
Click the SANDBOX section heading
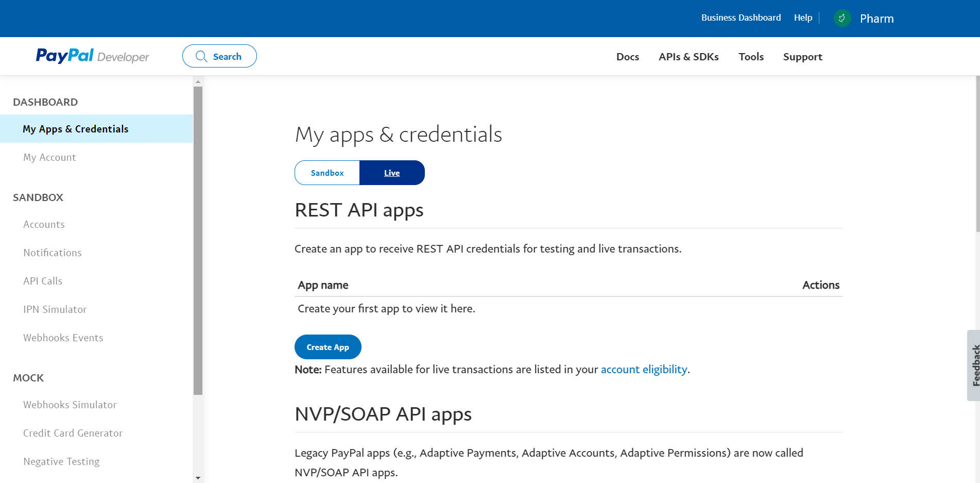click(38, 197)
